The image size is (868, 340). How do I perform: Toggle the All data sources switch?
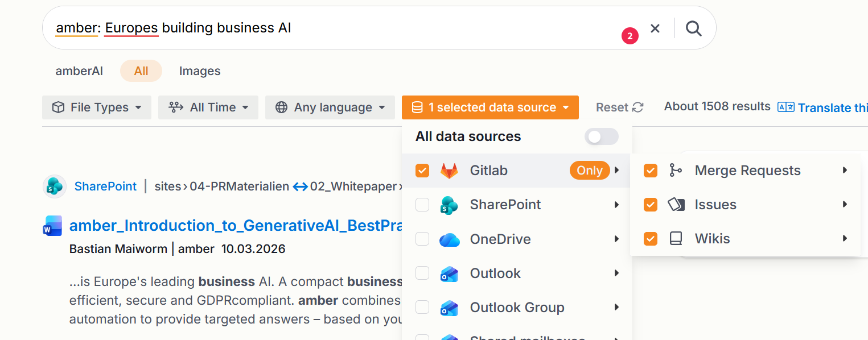coord(601,136)
